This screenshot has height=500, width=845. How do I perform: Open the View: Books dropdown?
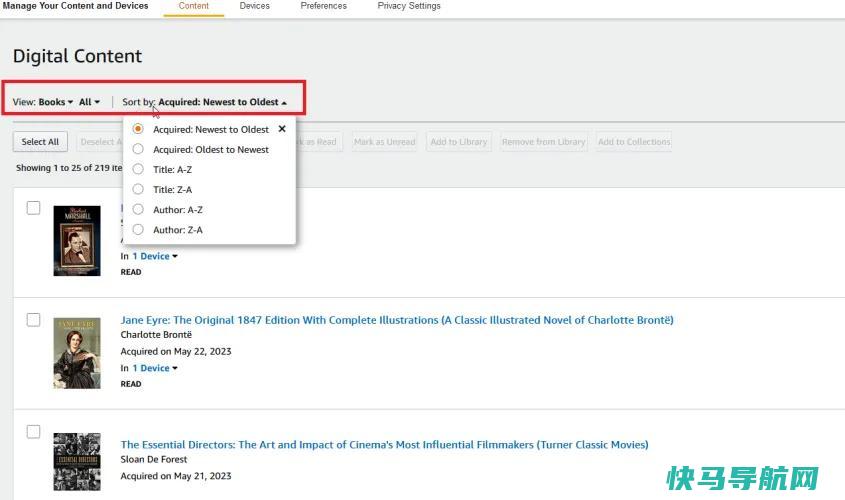pos(56,102)
